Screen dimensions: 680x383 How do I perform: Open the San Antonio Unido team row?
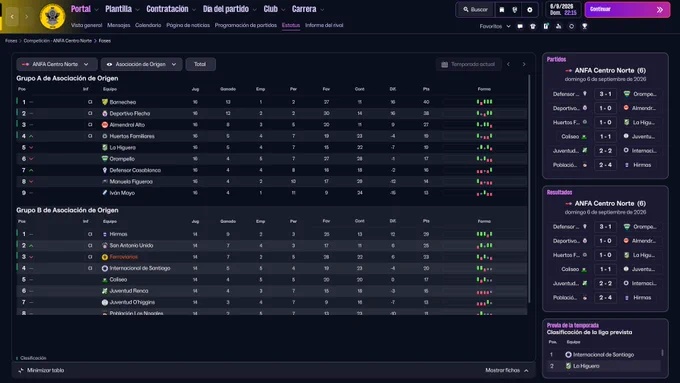point(271,246)
